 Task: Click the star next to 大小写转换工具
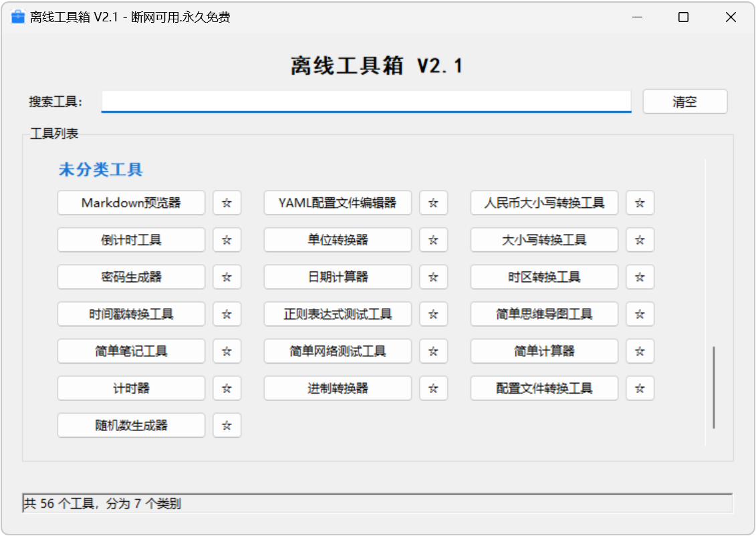639,240
